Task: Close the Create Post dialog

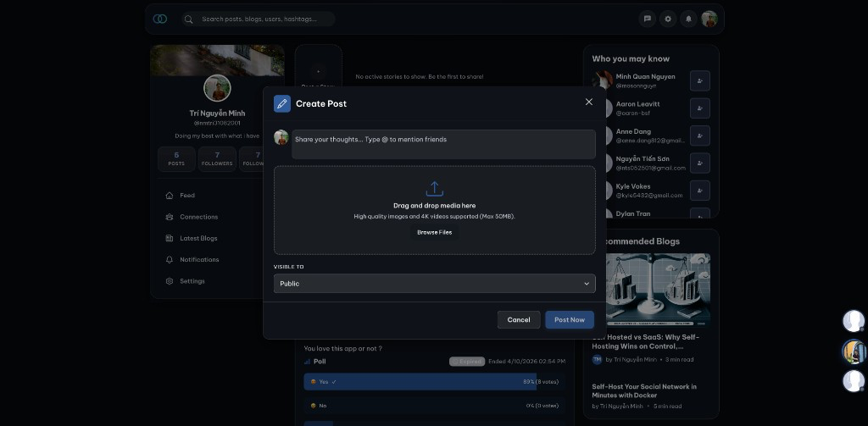Action: point(589,102)
